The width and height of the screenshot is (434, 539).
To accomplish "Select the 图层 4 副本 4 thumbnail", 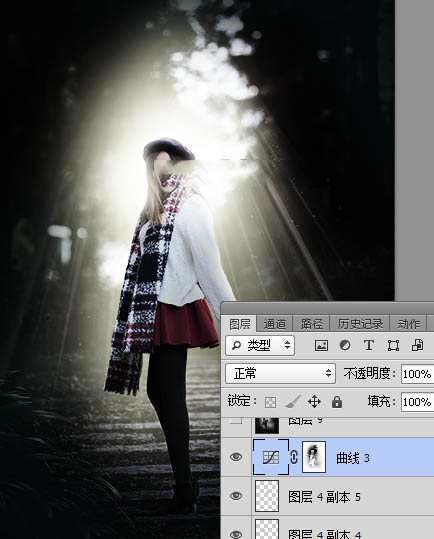I will click(267, 529).
